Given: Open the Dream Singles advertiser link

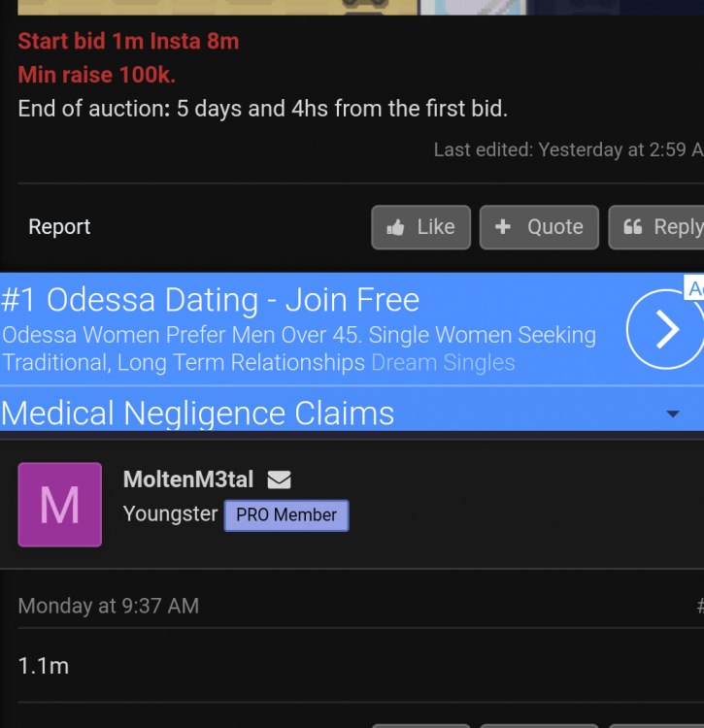Looking at the screenshot, I should coord(443,363).
